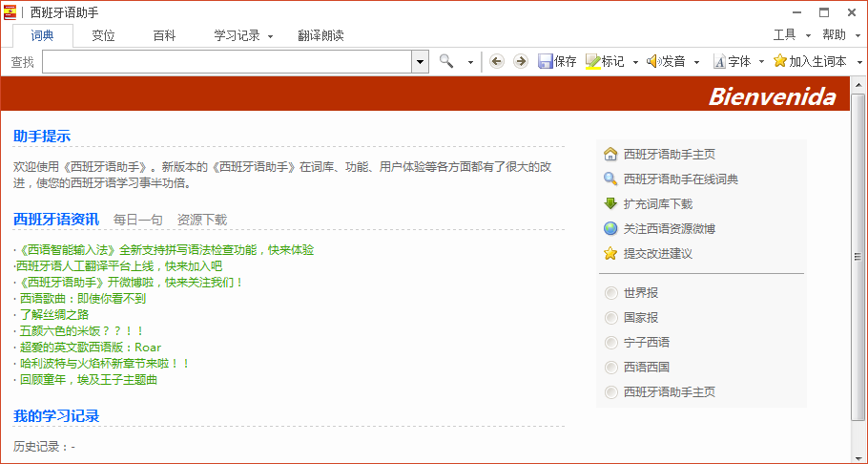Click inside the 查找 search input field
The height and width of the screenshot is (464, 868).
coord(227,61)
